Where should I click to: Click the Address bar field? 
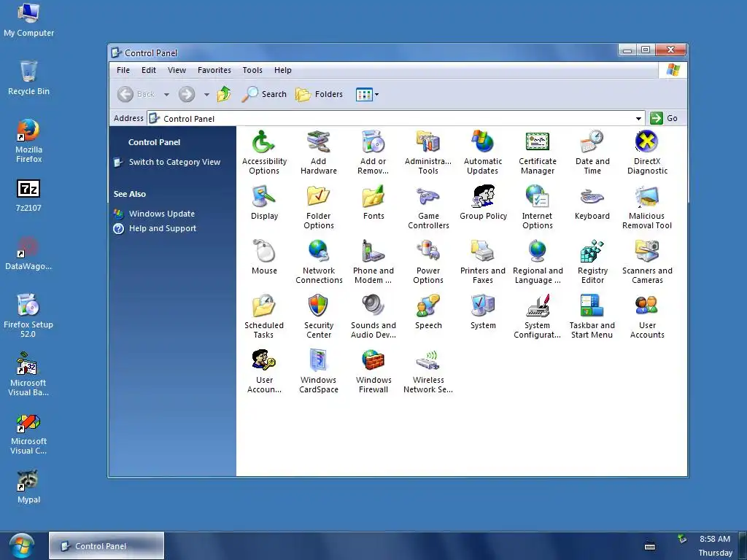tap(396, 118)
